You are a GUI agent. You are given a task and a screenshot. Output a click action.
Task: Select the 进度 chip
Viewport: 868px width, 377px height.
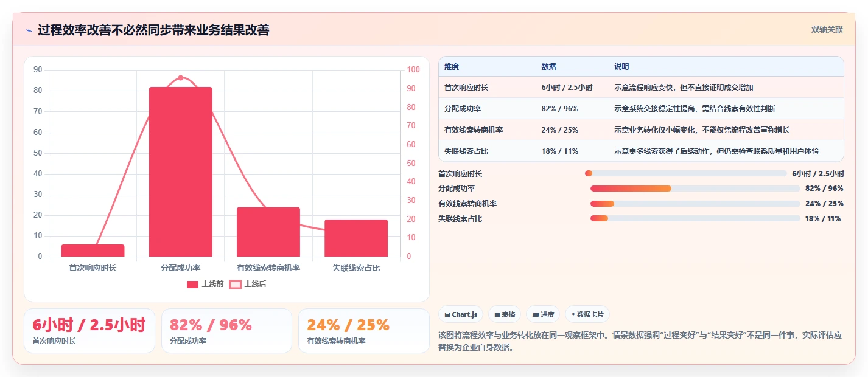pos(543,314)
